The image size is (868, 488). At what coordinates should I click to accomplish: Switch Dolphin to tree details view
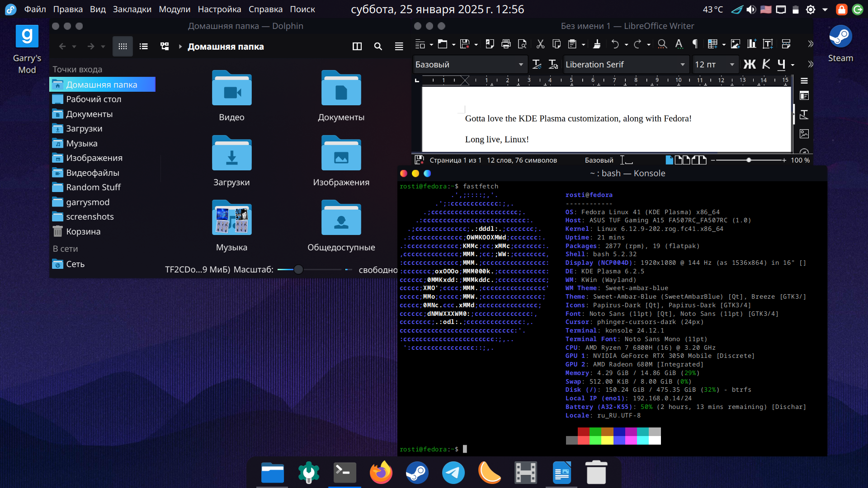pyautogui.click(x=165, y=46)
